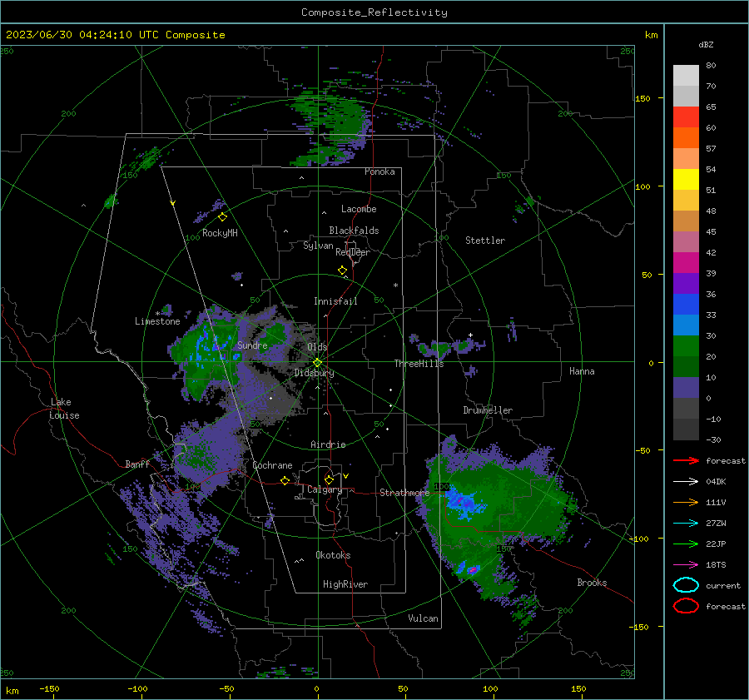Image resolution: width=749 pixels, height=700 pixels.
Task: Click the Hanna label
Action: (582, 371)
